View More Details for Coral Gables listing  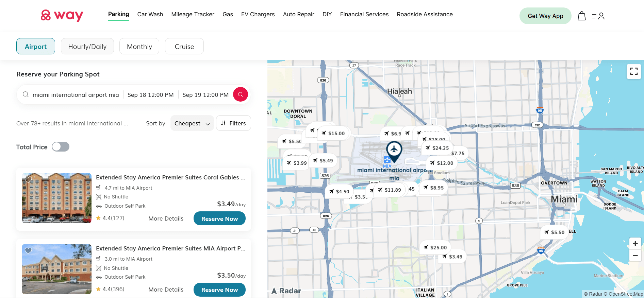pyautogui.click(x=166, y=218)
